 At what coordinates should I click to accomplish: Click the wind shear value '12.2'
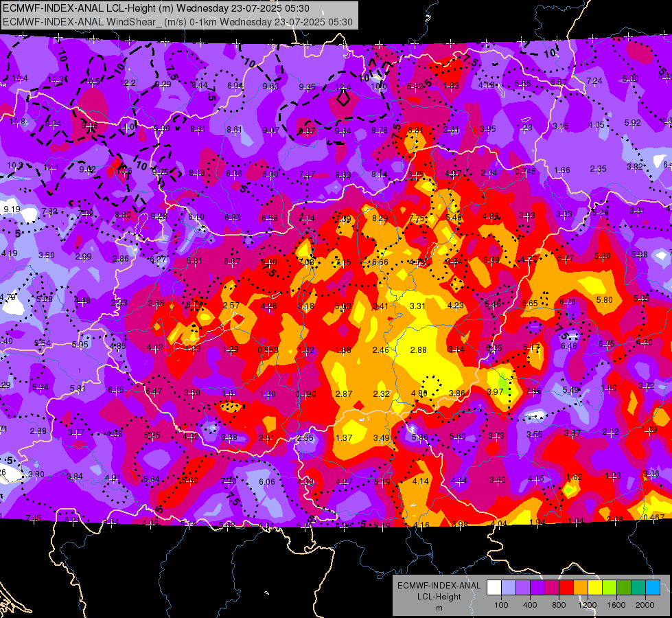click(x=128, y=83)
